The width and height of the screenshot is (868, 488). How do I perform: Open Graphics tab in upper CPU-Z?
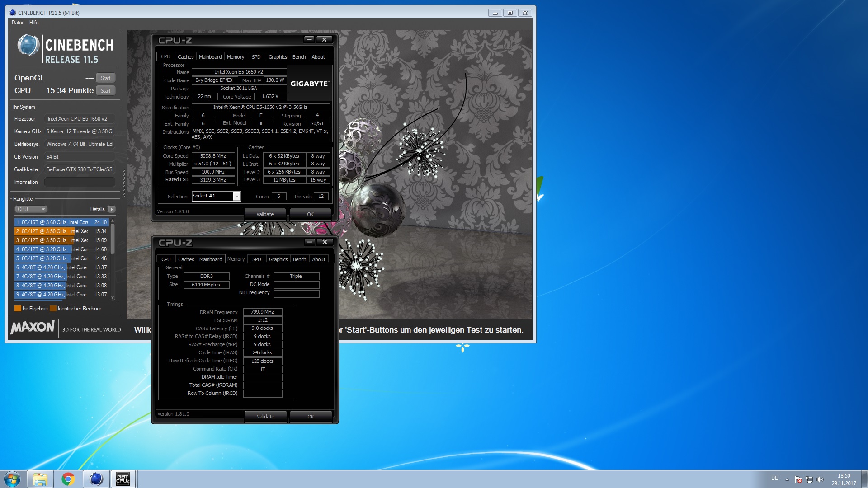coord(278,57)
